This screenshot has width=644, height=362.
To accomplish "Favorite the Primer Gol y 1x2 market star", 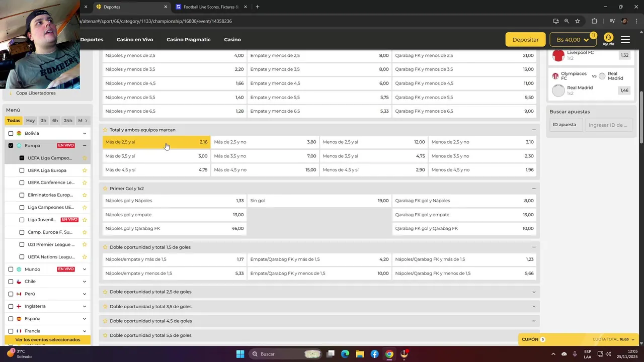I will tap(105, 189).
